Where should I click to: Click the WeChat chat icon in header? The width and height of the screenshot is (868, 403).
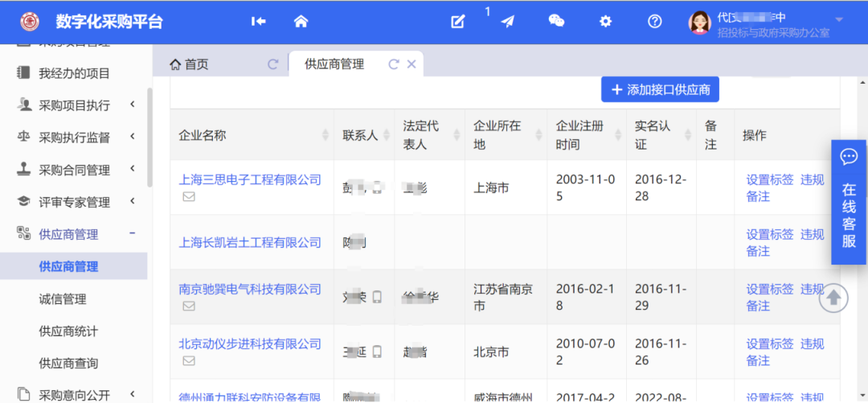(x=556, y=22)
